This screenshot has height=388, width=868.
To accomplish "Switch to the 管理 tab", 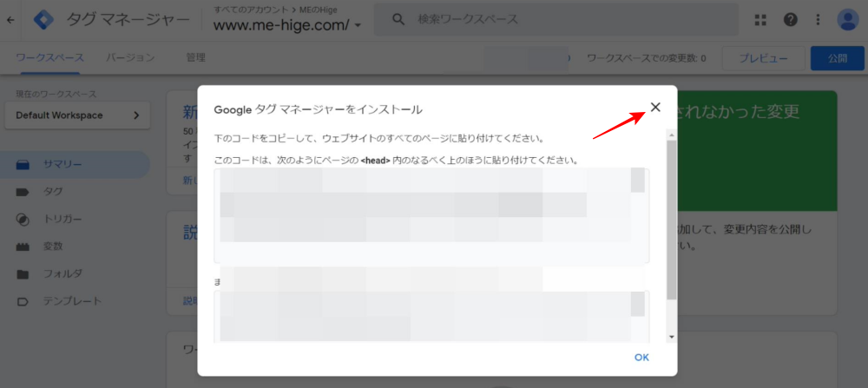I will (x=196, y=57).
